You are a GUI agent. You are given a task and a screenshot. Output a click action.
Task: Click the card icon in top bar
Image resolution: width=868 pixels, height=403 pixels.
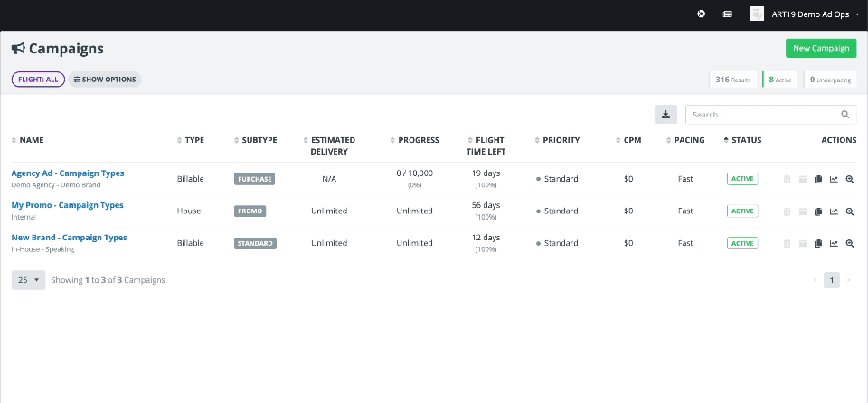(727, 14)
